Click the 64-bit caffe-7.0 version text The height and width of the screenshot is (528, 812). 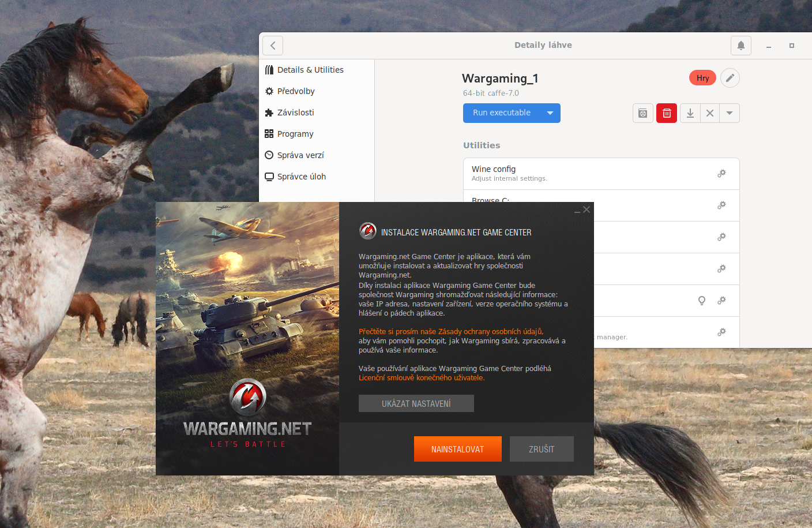pos(491,93)
